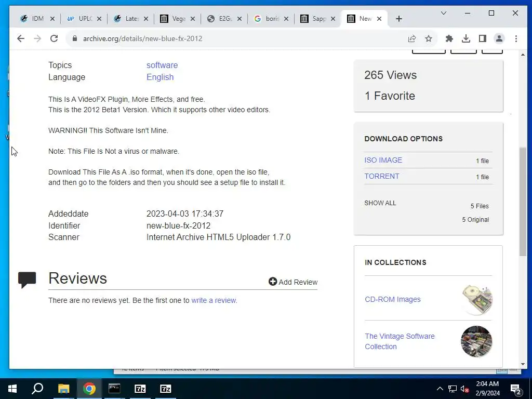
Task: Open Chrome three-dot menu
Action: pyautogui.click(x=516, y=38)
